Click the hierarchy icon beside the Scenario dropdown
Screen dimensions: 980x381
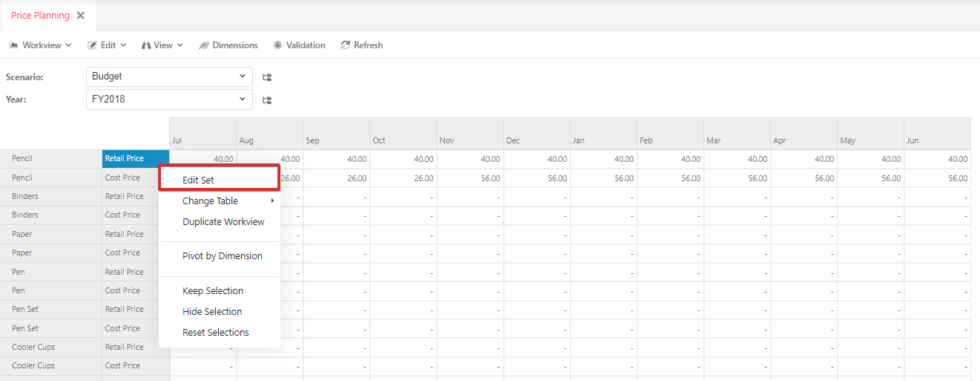click(267, 76)
